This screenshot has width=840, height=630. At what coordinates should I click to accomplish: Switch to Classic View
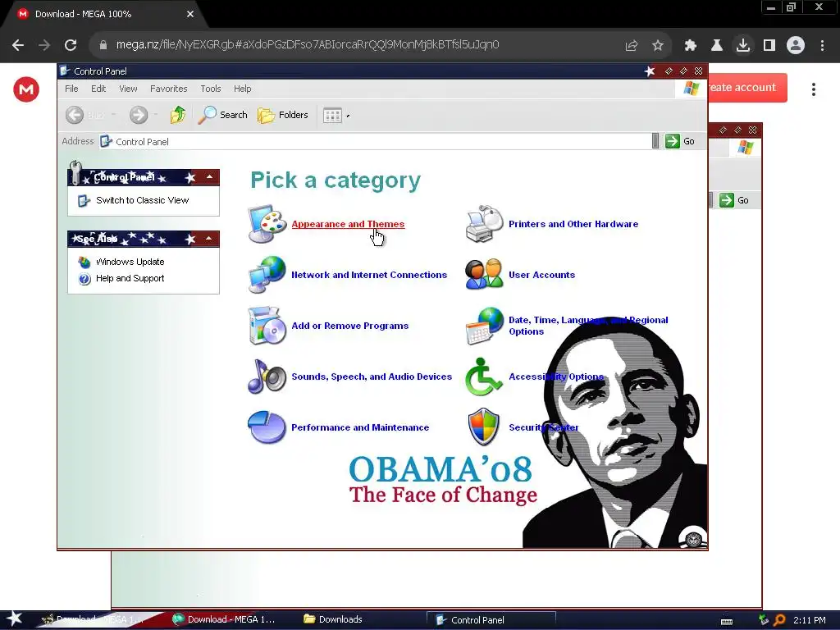tap(143, 200)
